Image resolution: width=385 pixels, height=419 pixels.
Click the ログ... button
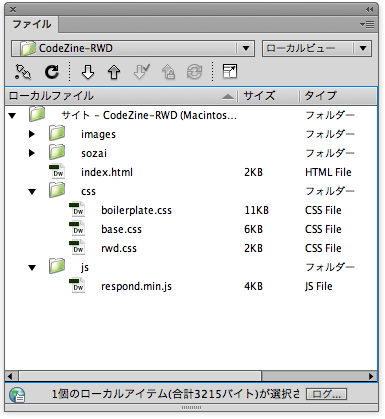(x=326, y=394)
